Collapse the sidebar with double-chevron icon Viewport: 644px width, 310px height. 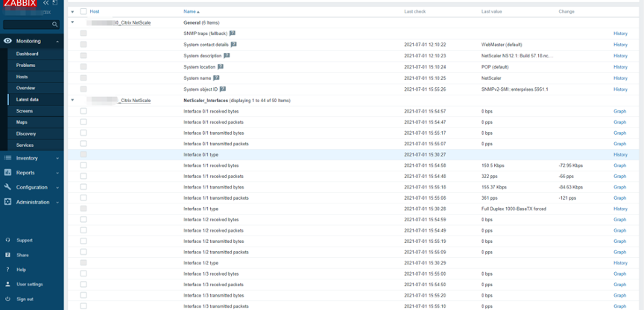tap(46, 3)
